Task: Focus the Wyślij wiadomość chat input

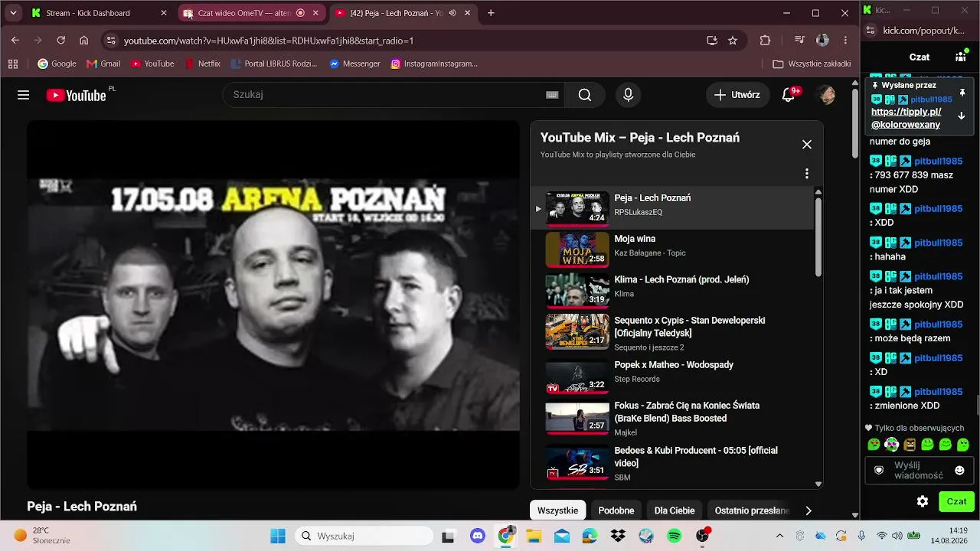Action: click(x=919, y=470)
